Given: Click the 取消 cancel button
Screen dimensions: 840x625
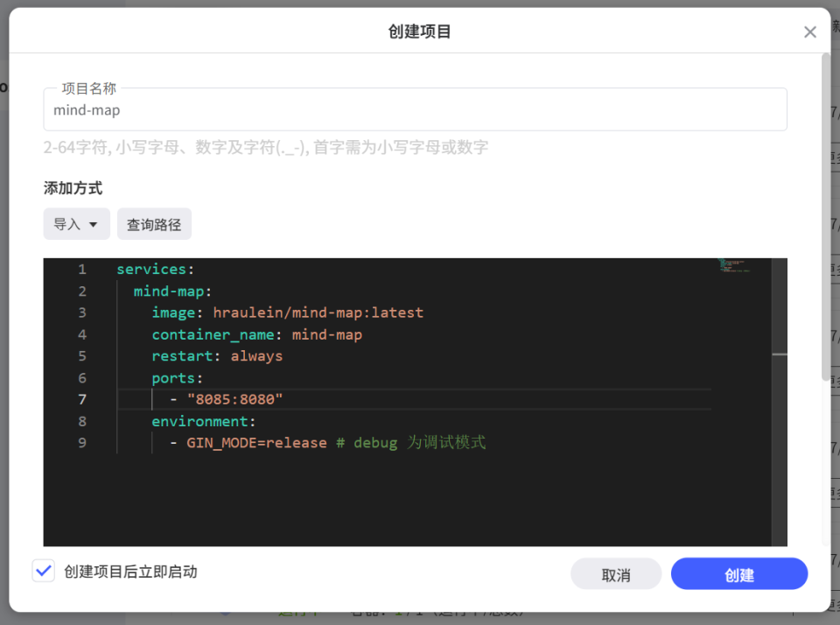Looking at the screenshot, I should 616,573.
